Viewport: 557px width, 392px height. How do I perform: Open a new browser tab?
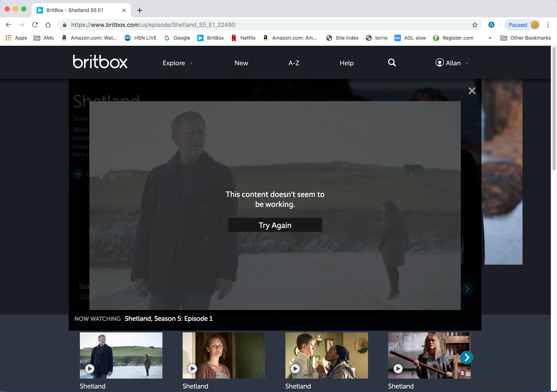[140, 10]
